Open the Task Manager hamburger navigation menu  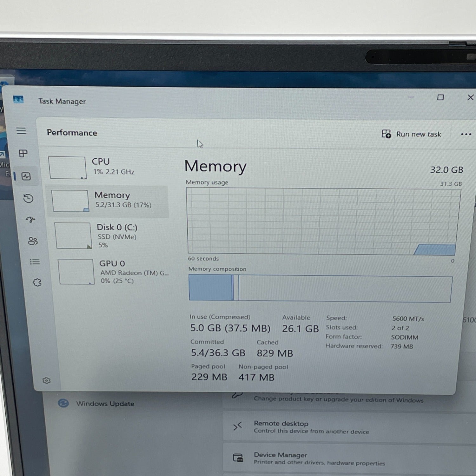pos(21,131)
